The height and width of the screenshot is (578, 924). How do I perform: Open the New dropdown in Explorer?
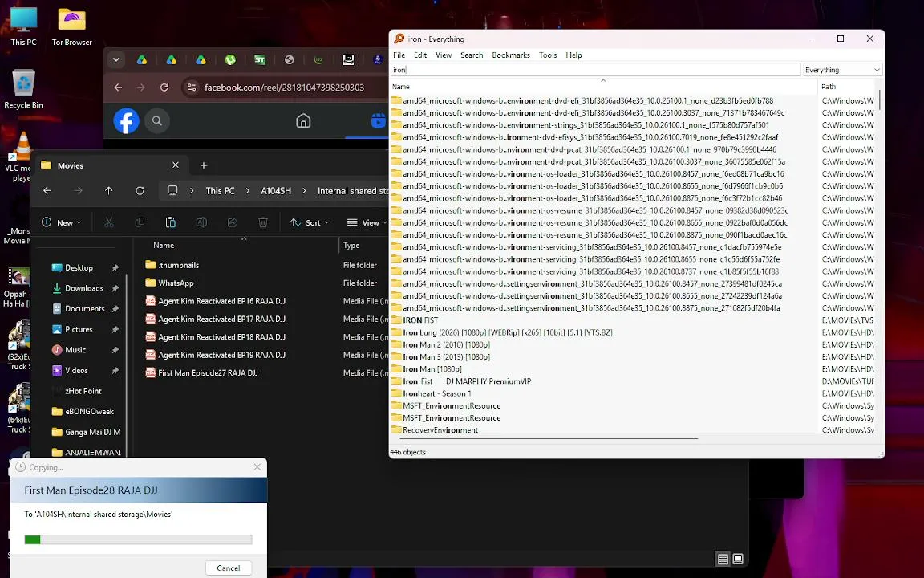tap(62, 222)
